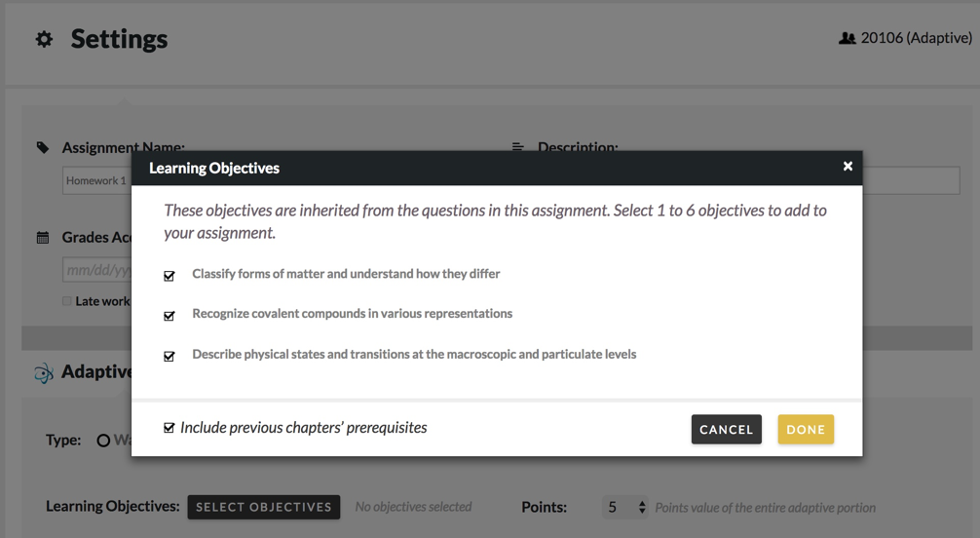This screenshot has width=980, height=538.
Task: Click the Description lines icon
Action: click(x=518, y=148)
